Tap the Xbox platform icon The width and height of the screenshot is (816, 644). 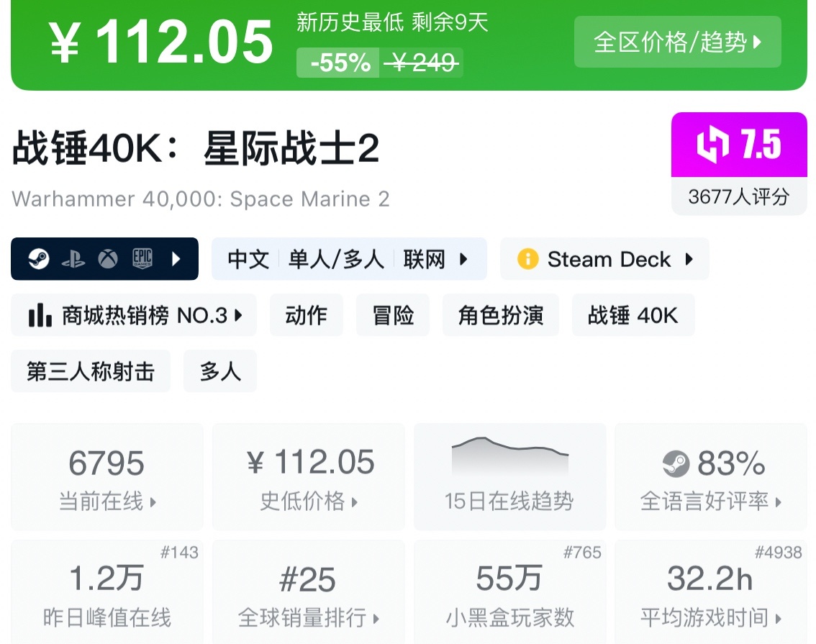(108, 258)
